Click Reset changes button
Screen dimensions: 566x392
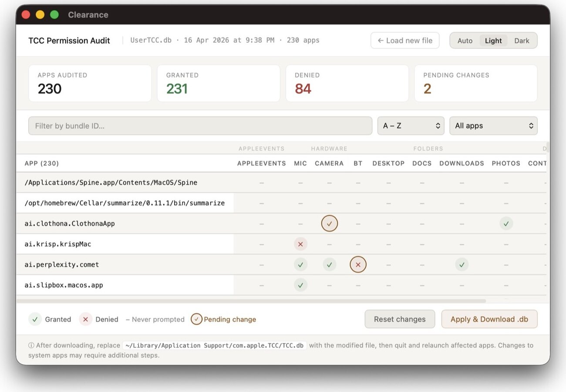(x=400, y=319)
